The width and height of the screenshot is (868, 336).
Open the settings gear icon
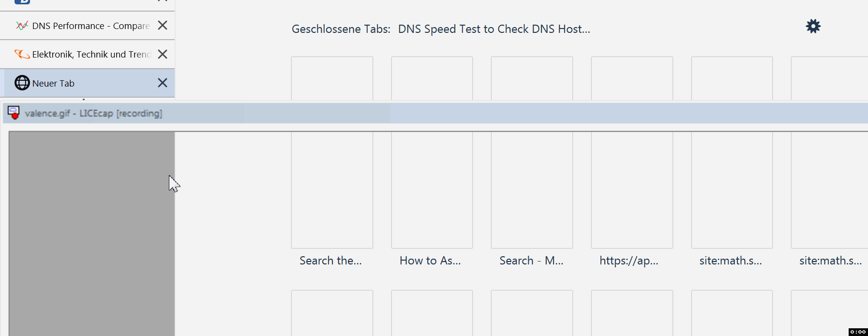click(813, 26)
